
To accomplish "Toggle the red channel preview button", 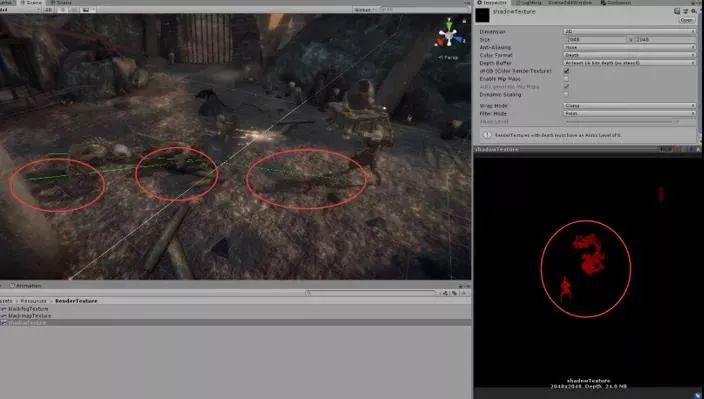I will [x=676, y=149].
